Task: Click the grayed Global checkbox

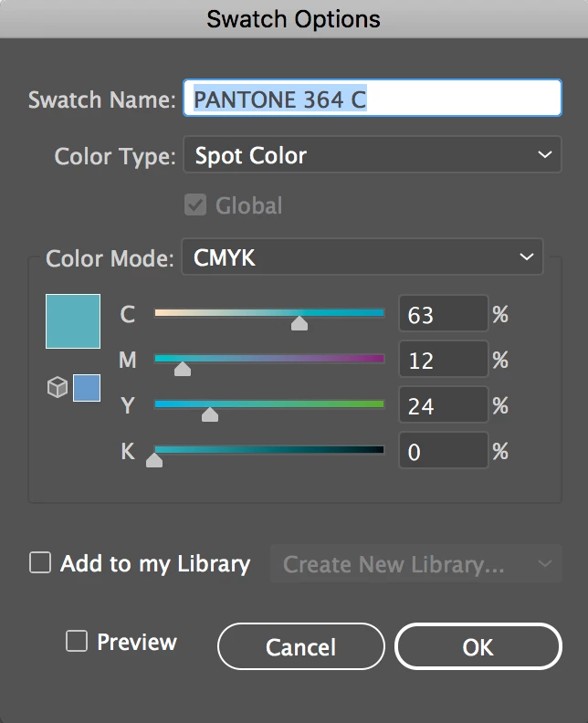Action: 195,205
